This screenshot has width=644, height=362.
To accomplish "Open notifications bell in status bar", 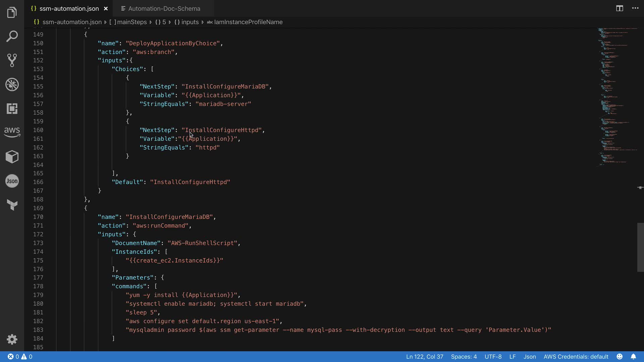I will 633,357.
